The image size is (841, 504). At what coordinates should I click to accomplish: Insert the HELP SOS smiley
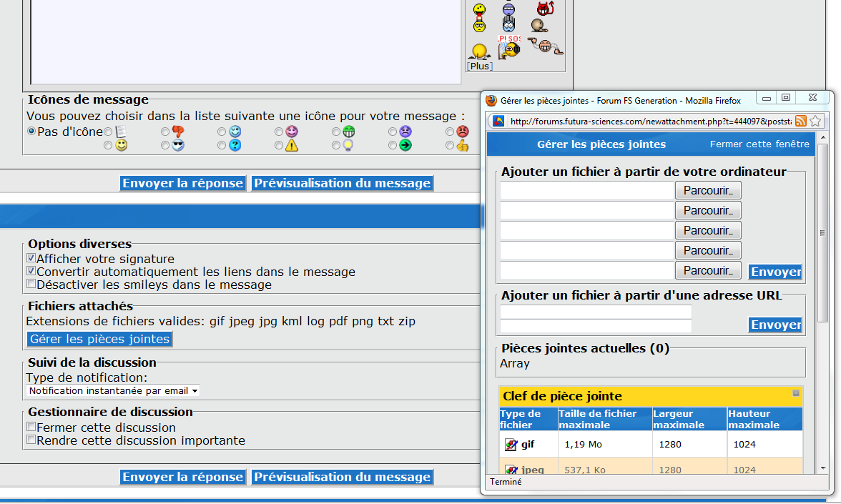tap(509, 47)
